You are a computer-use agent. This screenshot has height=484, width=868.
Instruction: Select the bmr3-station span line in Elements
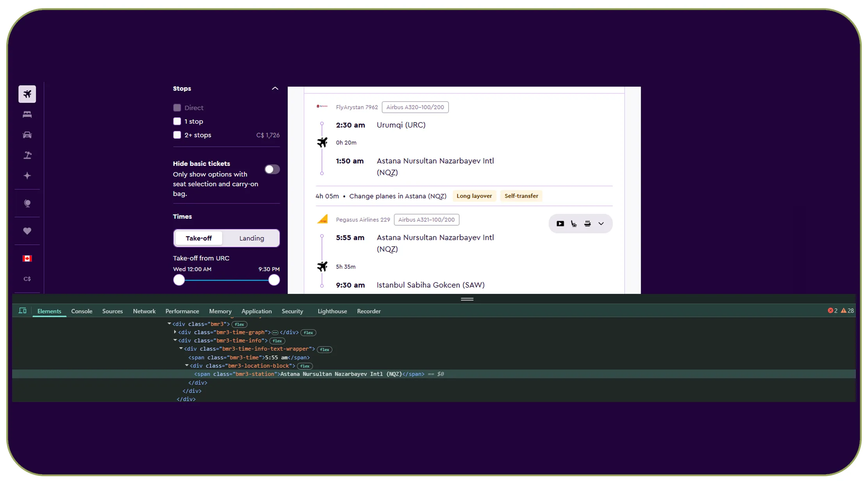coord(434,374)
